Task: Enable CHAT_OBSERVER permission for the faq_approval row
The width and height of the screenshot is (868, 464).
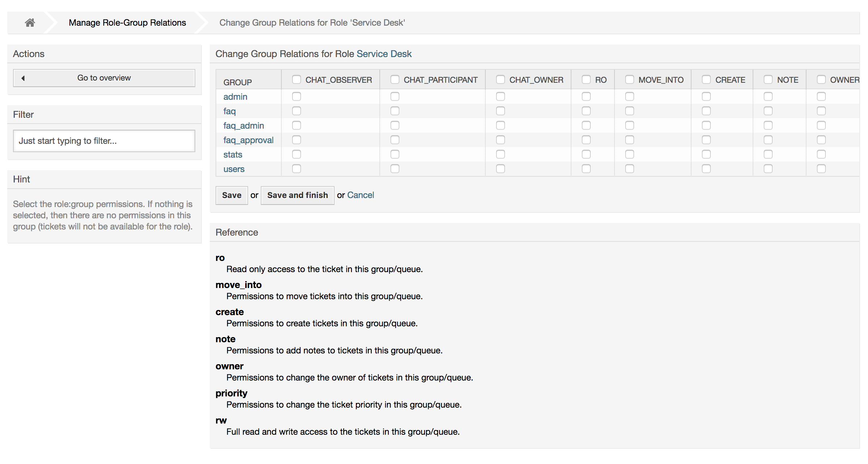Action: [297, 140]
